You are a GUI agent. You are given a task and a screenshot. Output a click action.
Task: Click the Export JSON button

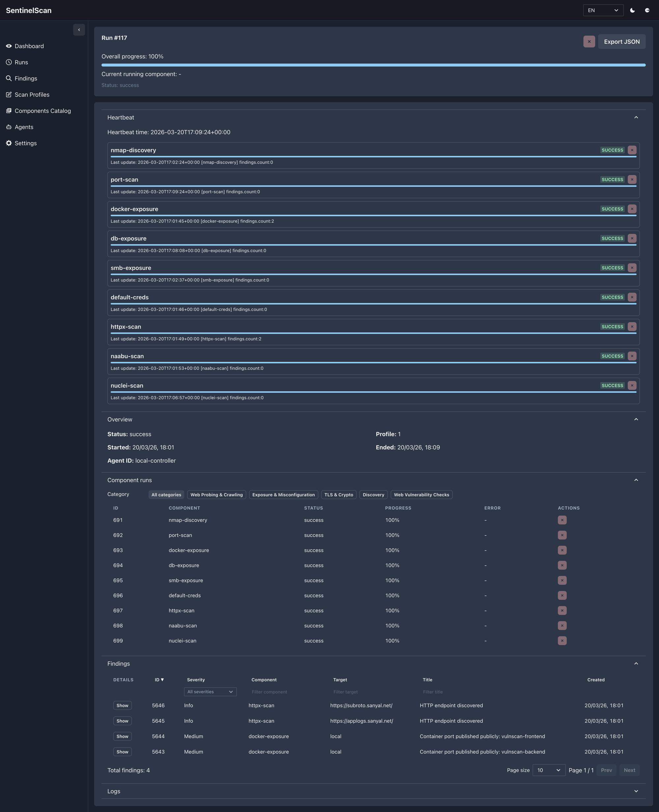(x=621, y=42)
